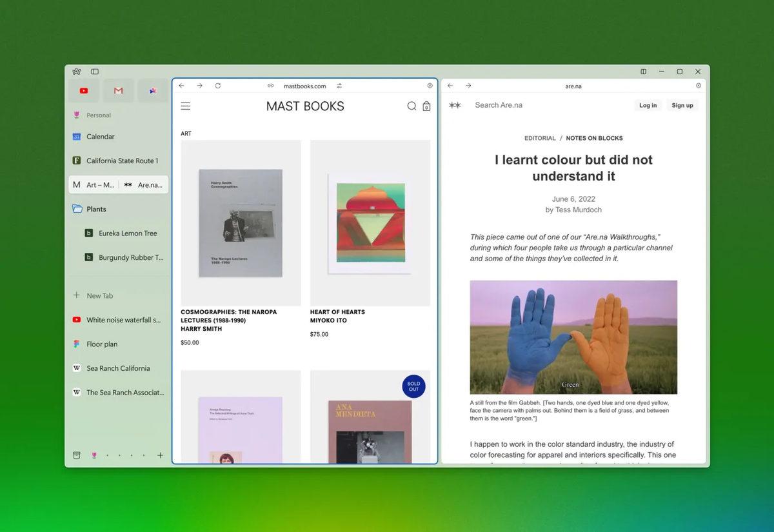Open the Gmail pinned app

[x=118, y=91]
